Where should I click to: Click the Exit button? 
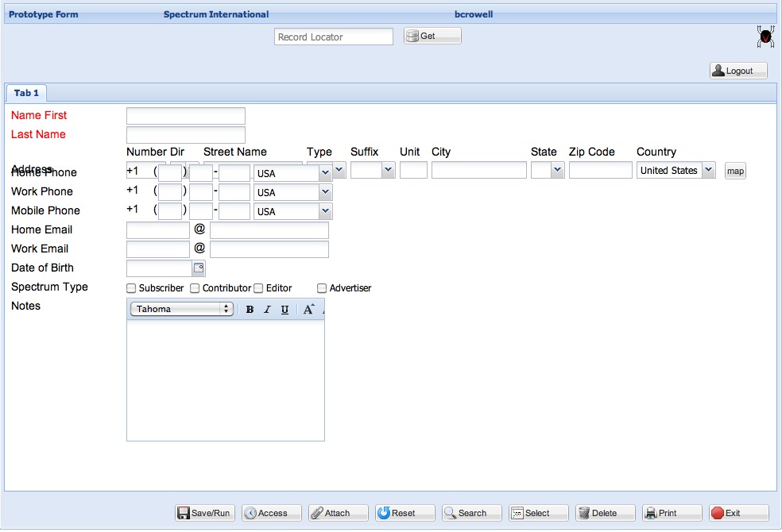(738, 513)
